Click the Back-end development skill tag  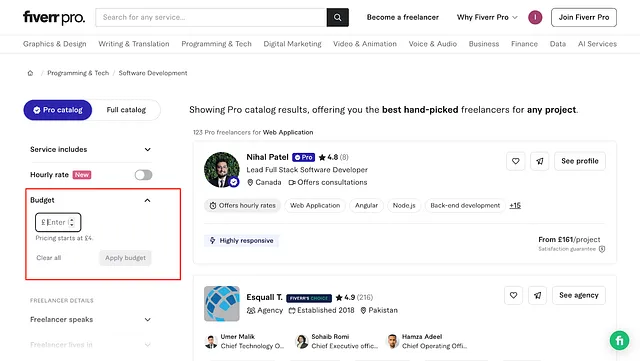tap(465, 205)
